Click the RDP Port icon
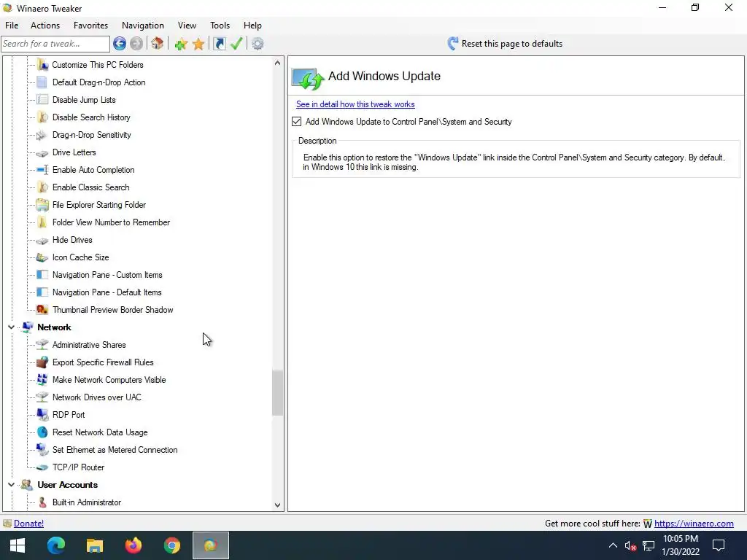Screen dimensions: 747x560 coord(42,415)
